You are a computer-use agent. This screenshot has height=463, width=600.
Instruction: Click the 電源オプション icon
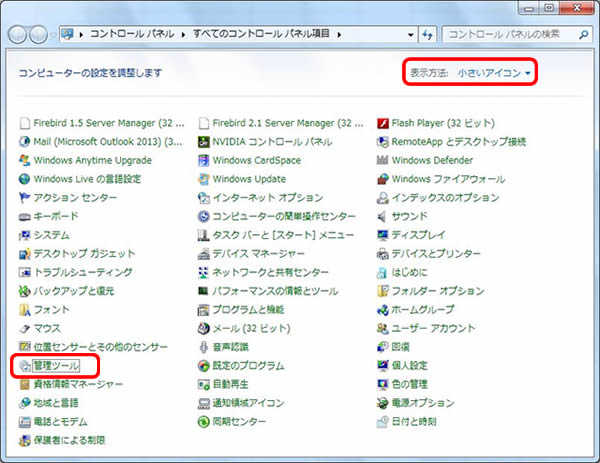pyautogui.click(x=383, y=403)
